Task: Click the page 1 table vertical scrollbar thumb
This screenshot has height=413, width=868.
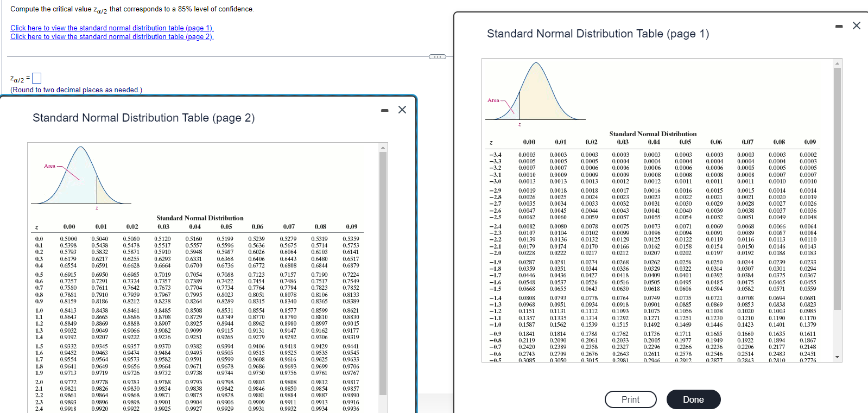Action: pos(837,189)
